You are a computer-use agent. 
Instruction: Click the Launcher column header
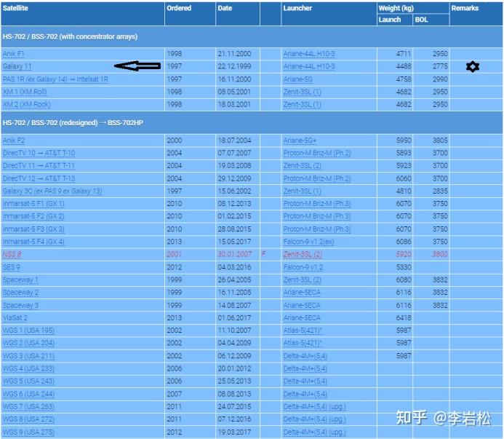tap(297, 8)
